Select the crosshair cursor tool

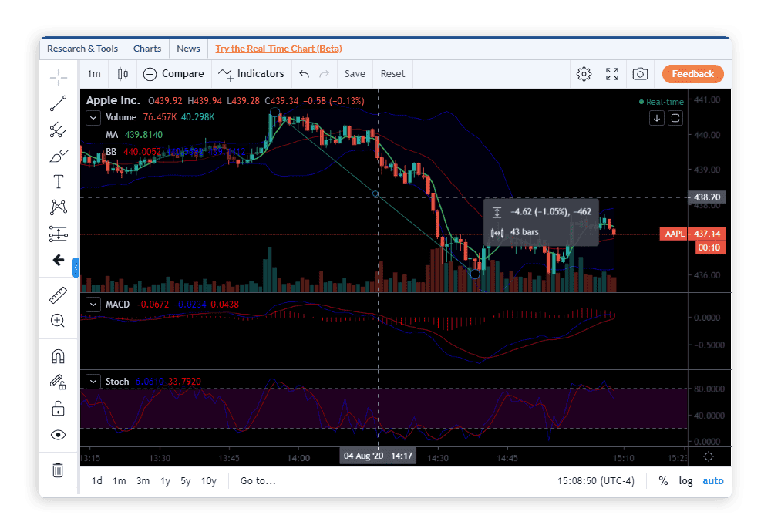click(x=58, y=77)
